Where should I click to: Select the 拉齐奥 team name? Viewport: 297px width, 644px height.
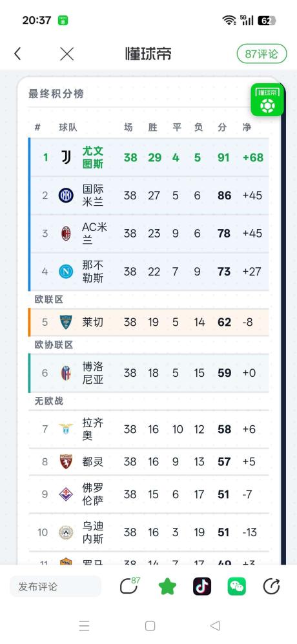92,429
